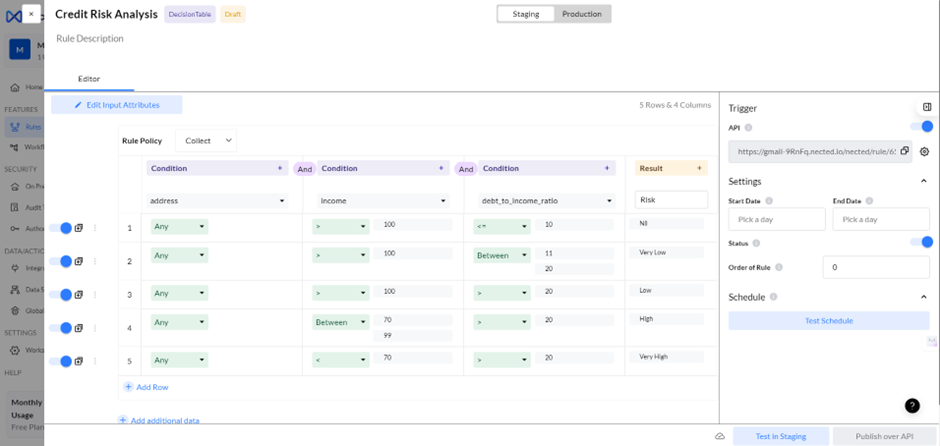Show info for the API label
Image resolution: width=940 pixels, height=446 pixels.
pos(748,127)
